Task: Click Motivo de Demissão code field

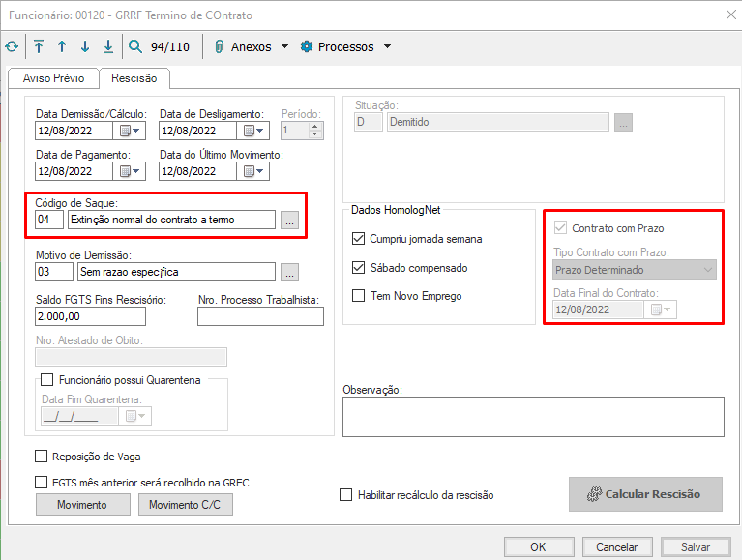Action: coord(54,272)
